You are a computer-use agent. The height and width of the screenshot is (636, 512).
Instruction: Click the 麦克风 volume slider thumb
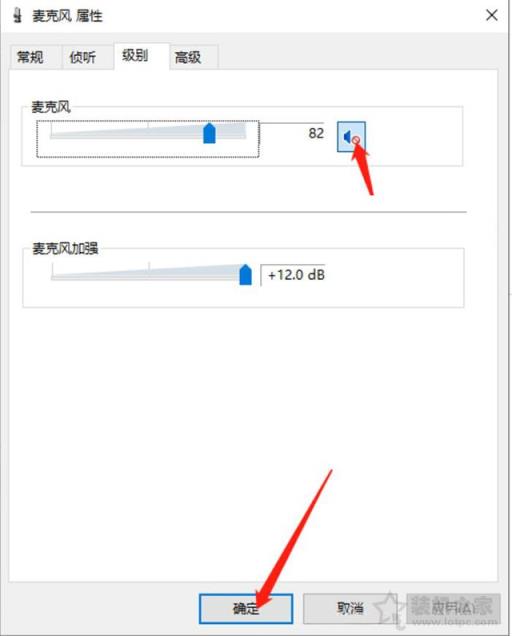[209, 133]
